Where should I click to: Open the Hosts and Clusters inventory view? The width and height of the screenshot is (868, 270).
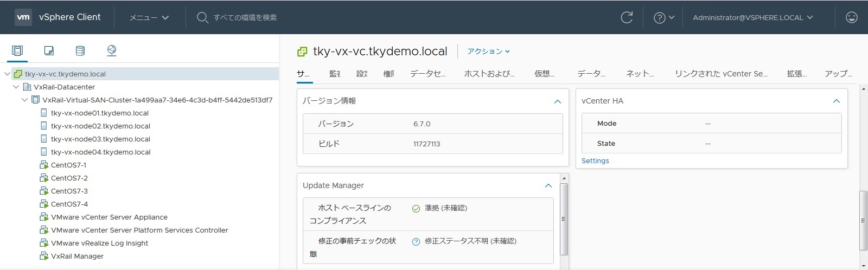[x=17, y=50]
